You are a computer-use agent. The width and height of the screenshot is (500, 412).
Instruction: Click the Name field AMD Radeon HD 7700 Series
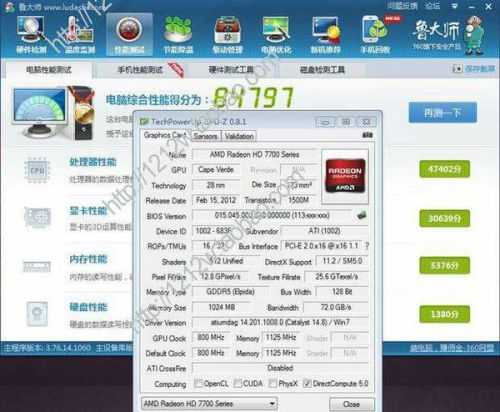pyautogui.click(x=254, y=155)
